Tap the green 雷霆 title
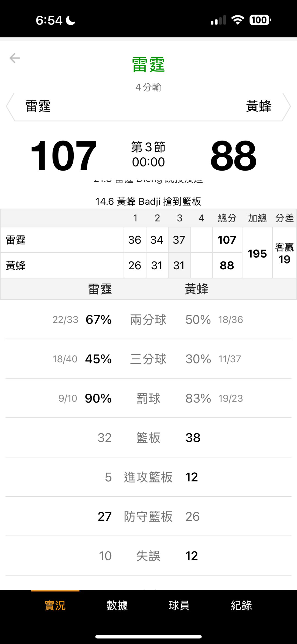 pos(148,65)
